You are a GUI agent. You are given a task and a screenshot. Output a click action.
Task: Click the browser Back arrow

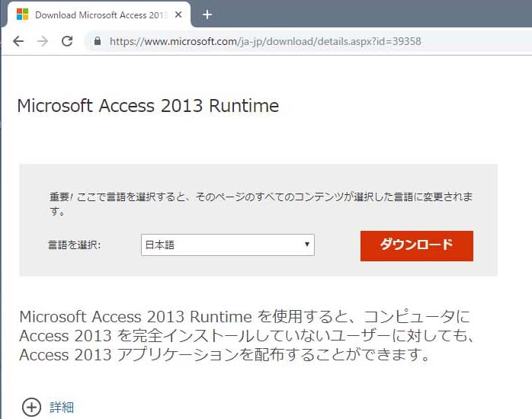coord(18,42)
